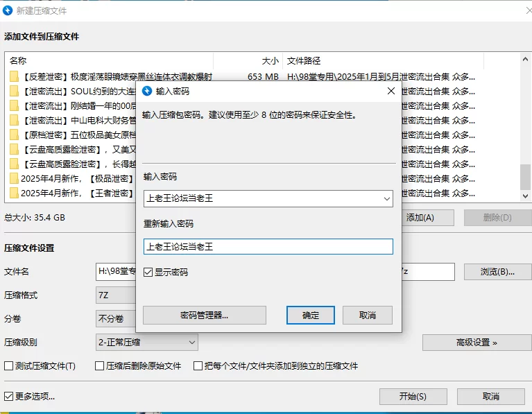Click the 总大小: 35.4 GB label
The width and height of the screenshot is (532, 414).
click(x=35, y=218)
